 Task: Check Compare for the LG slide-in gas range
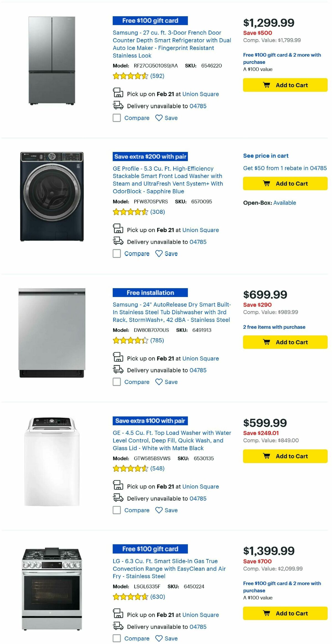116,639
